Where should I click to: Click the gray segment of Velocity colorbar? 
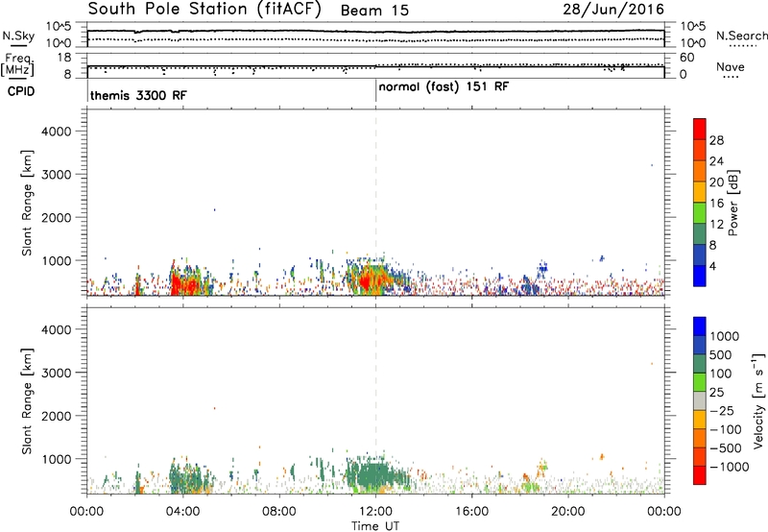tap(700, 401)
